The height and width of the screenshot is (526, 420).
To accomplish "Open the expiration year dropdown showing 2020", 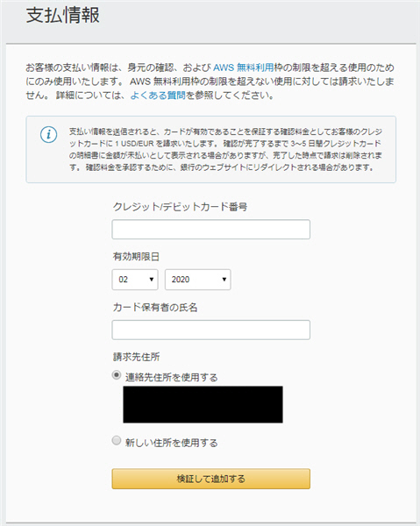I will [197, 280].
